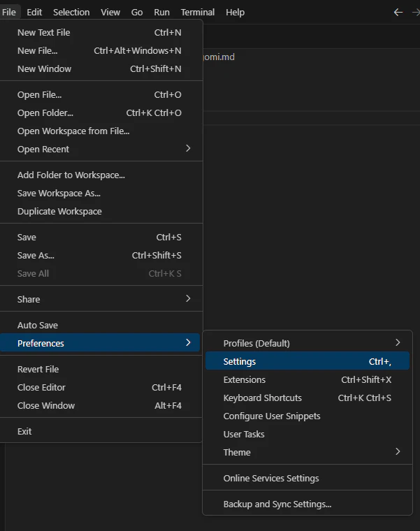Choose User Tasks

[307, 434]
